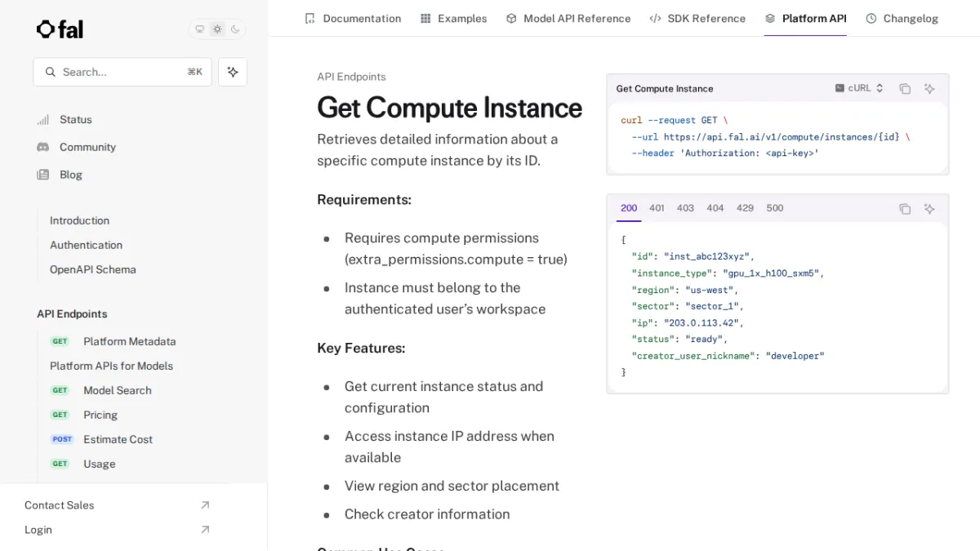Click the Requirements: subheading
Screen dimensions: 980x551
click(364, 199)
